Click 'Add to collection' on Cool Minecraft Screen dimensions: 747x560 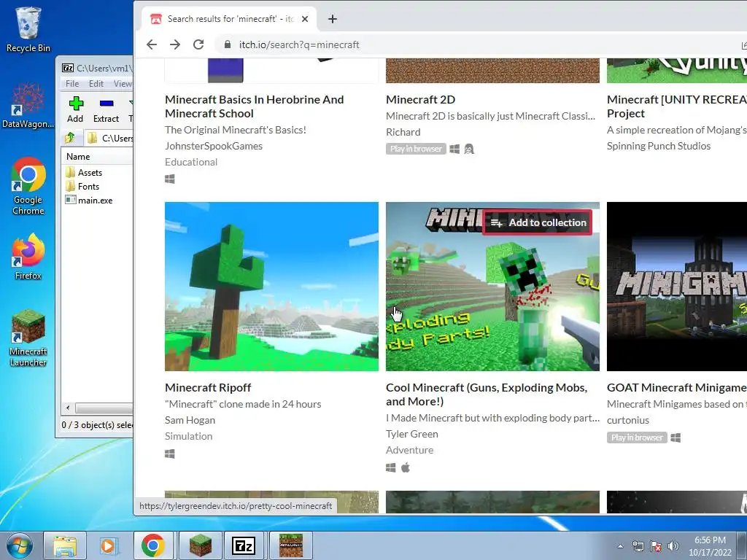pyautogui.click(x=538, y=222)
